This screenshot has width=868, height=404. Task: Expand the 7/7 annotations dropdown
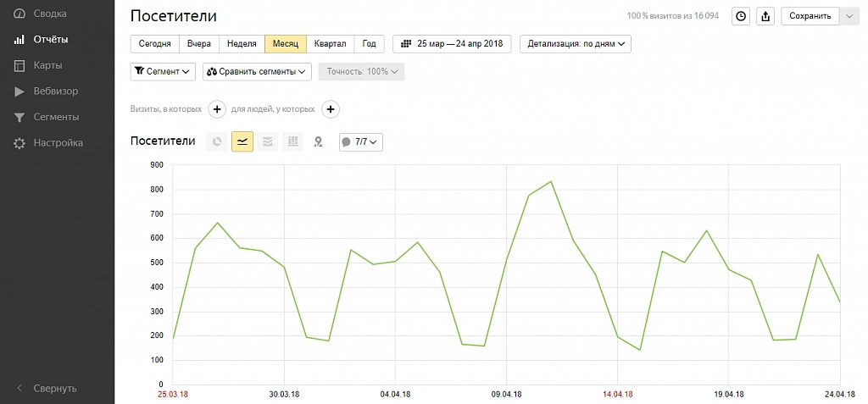[361, 141]
